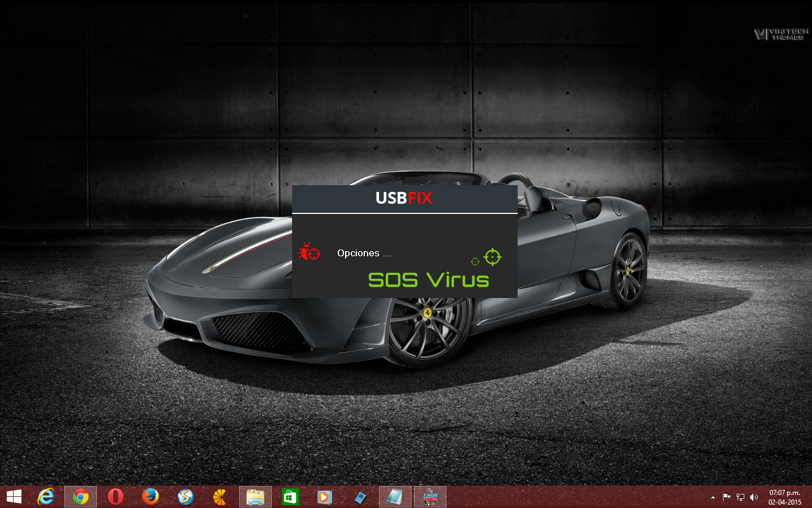The width and height of the screenshot is (812, 508).
Task: Open the blue globe S browser taskbar icon
Action: click(185, 497)
